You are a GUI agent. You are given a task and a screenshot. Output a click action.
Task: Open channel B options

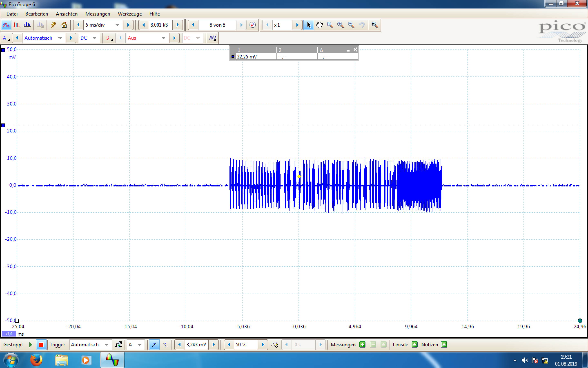click(109, 38)
